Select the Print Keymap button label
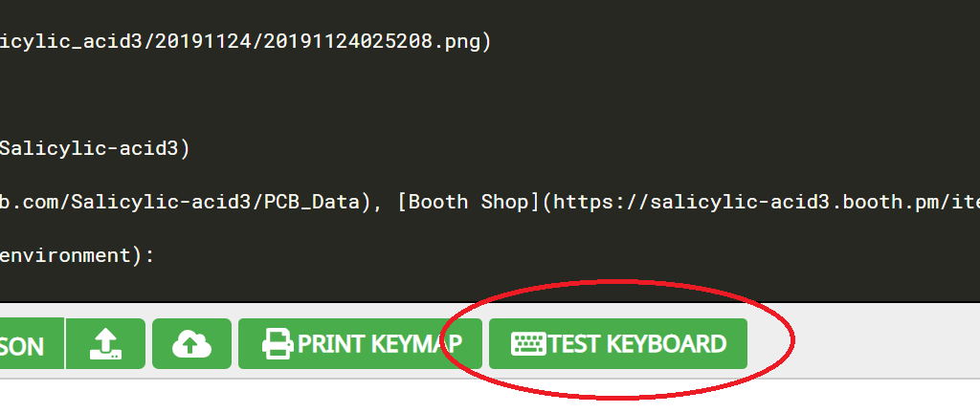This screenshot has height=413, width=980. click(379, 344)
